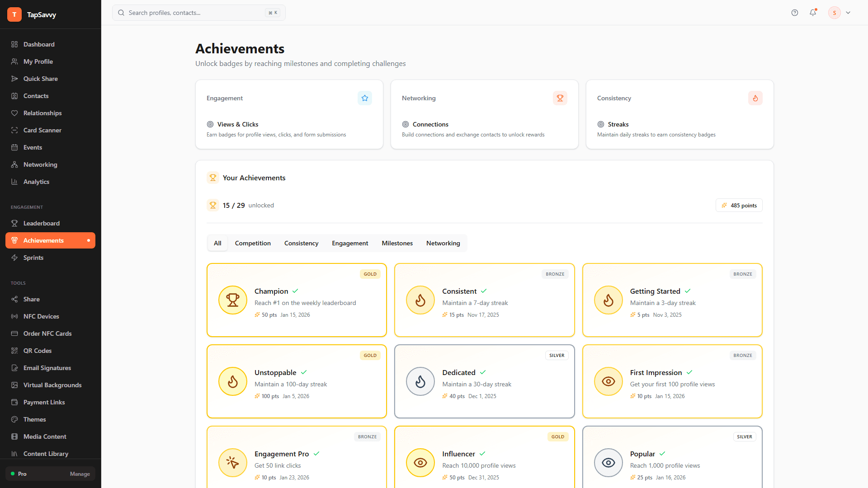Open the 485 points button
868x488 pixels.
tap(739, 205)
